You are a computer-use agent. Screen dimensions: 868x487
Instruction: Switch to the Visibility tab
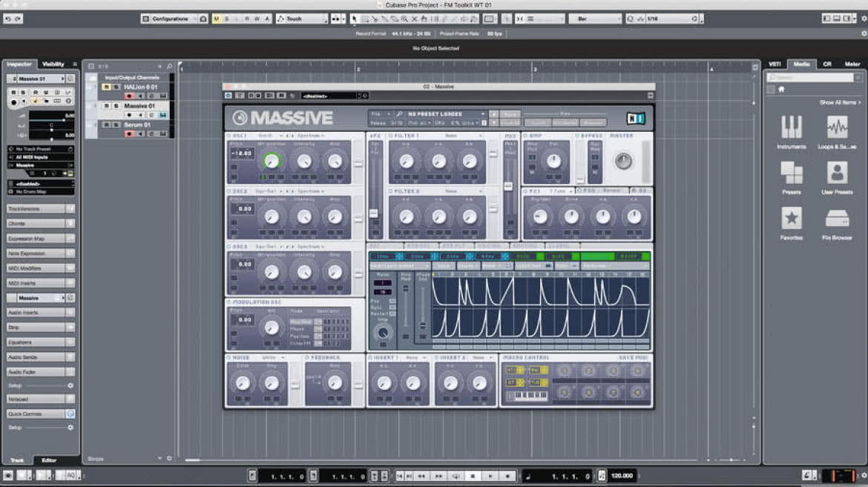53,64
